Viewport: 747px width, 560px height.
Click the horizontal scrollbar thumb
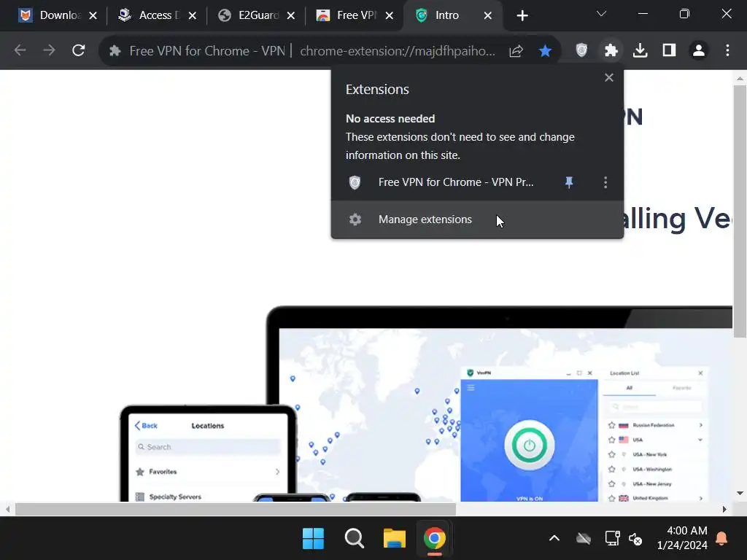(236, 509)
